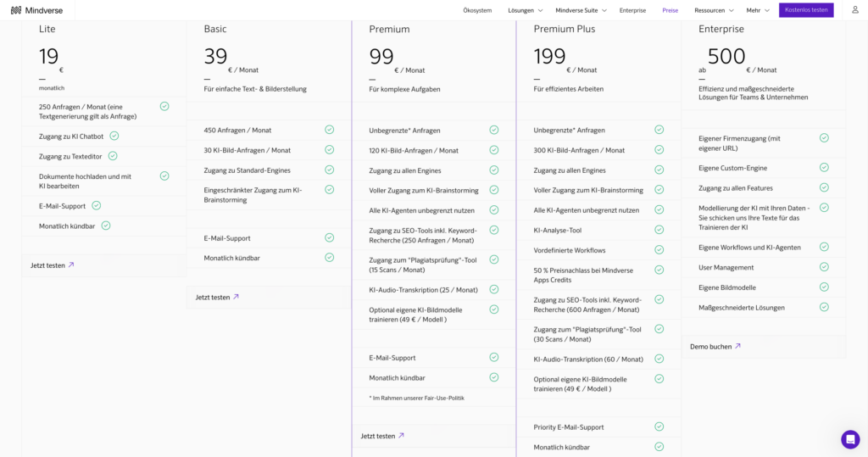868x457 pixels.
Task: Click arrow icon beside Lite Jetzt testen
Action: point(71,265)
